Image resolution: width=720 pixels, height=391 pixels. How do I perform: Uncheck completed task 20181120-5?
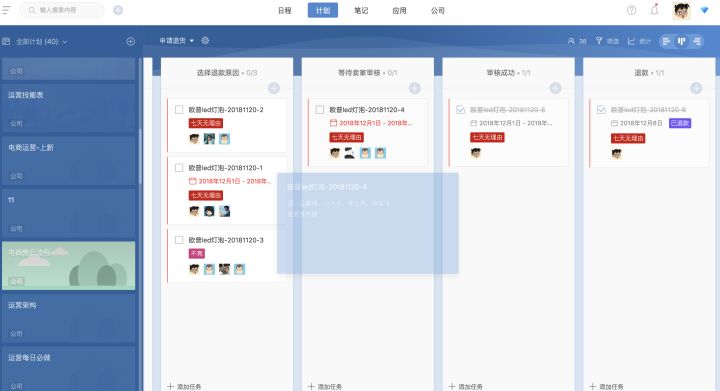(461, 110)
